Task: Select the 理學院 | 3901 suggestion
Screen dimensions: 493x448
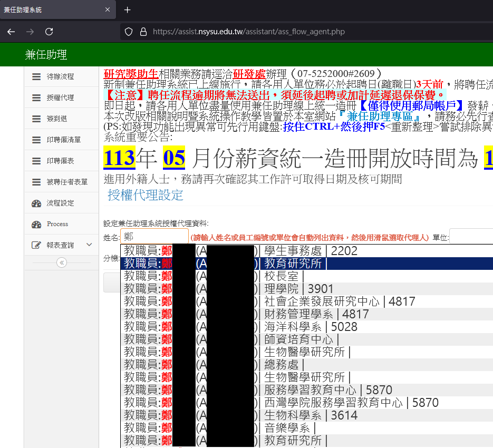Action: click(x=307, y=289)
